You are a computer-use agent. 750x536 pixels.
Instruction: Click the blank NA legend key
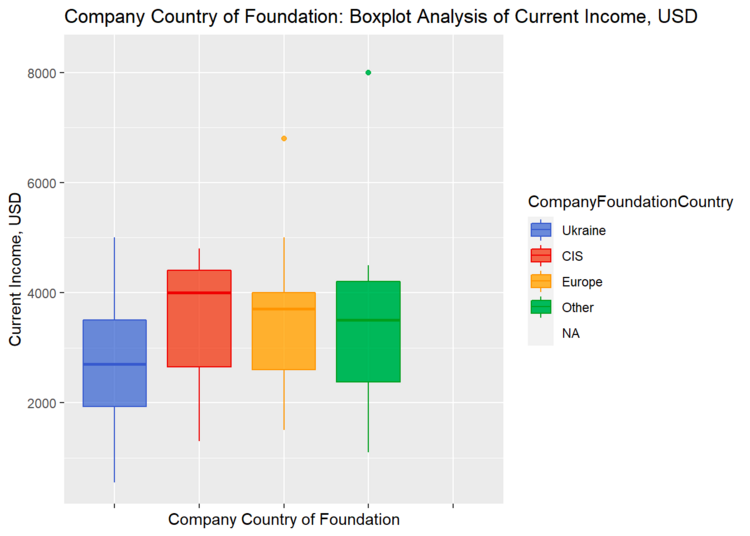pos(541,333)
